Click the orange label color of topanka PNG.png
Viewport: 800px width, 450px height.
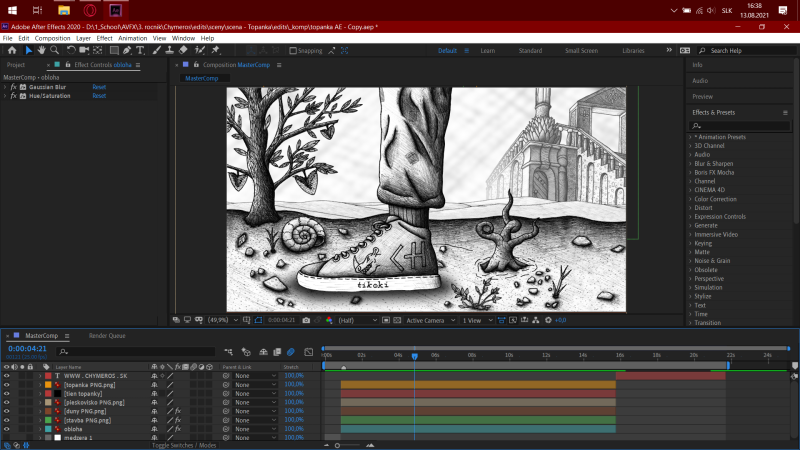(48, 385)
